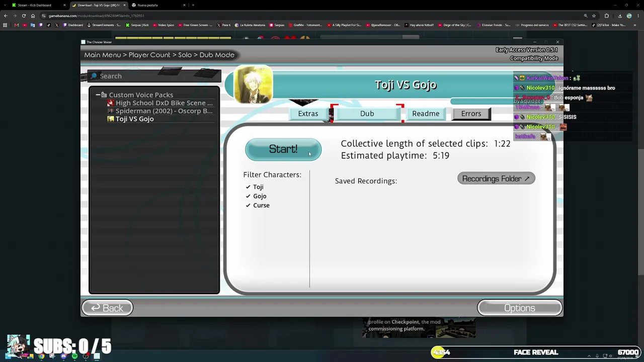Open Free Green Screen bookmark

coord(195,25)
